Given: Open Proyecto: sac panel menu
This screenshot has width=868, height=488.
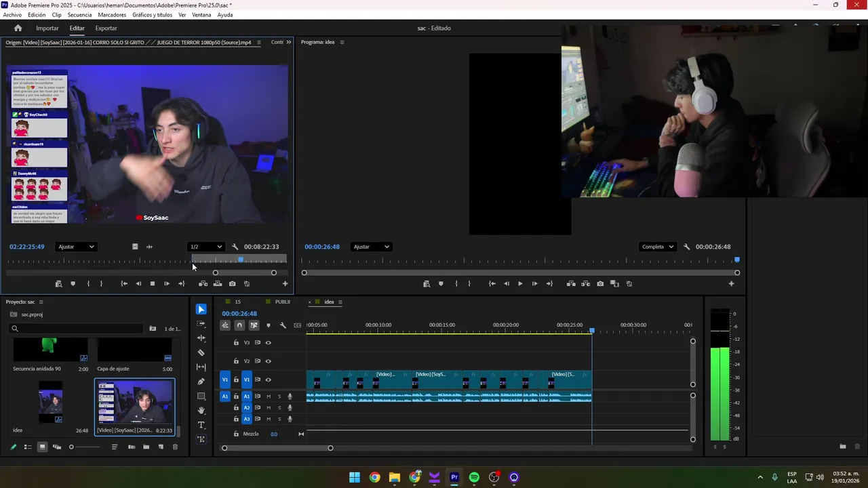Looking at the screenshot, I should [41, 302].
